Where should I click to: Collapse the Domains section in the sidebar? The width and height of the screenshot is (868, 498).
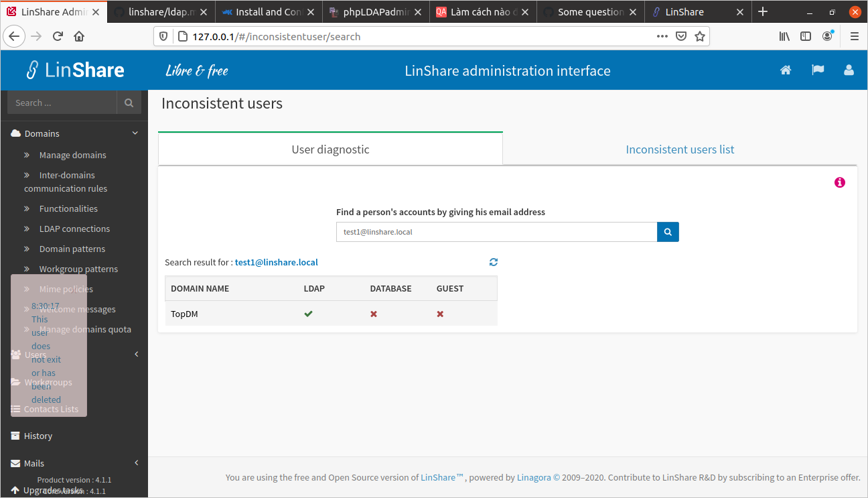pyautogui.click(x=135, y=133)
